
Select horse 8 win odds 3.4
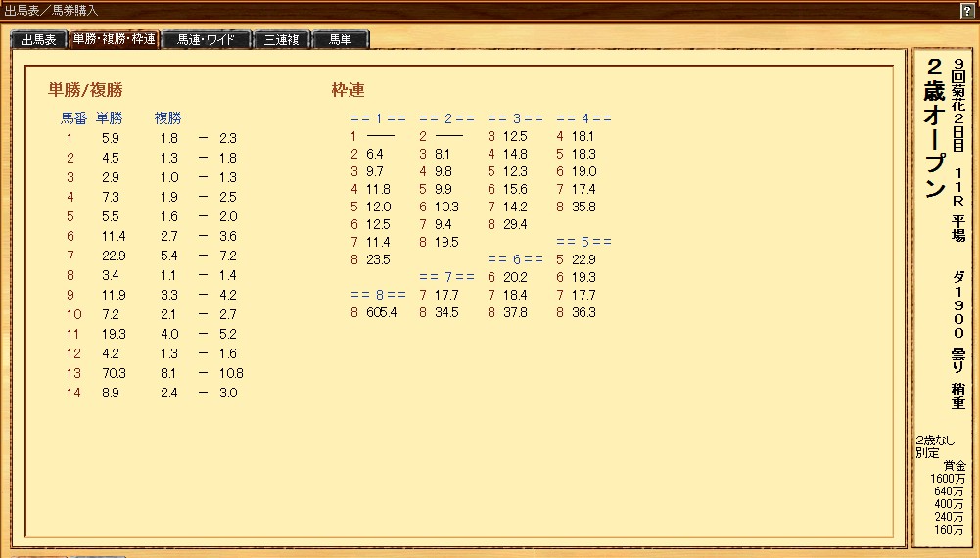pos(111,275)
